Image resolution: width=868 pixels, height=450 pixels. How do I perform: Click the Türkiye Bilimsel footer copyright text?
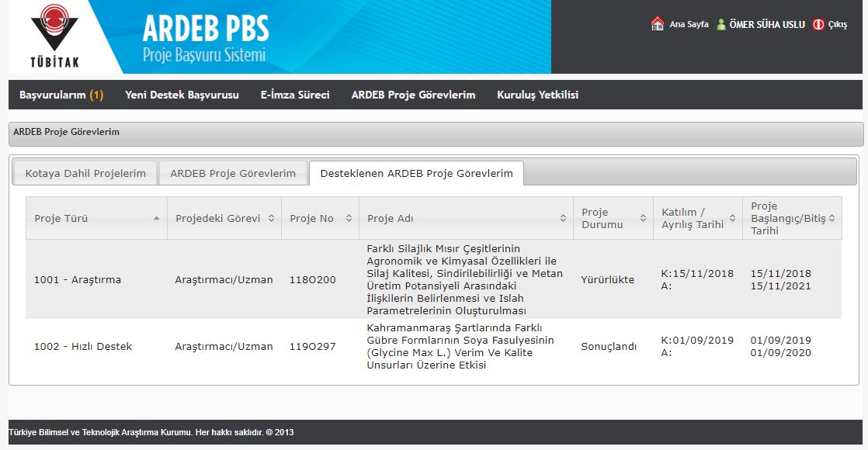pyautogui.click(x=151, y=432)
